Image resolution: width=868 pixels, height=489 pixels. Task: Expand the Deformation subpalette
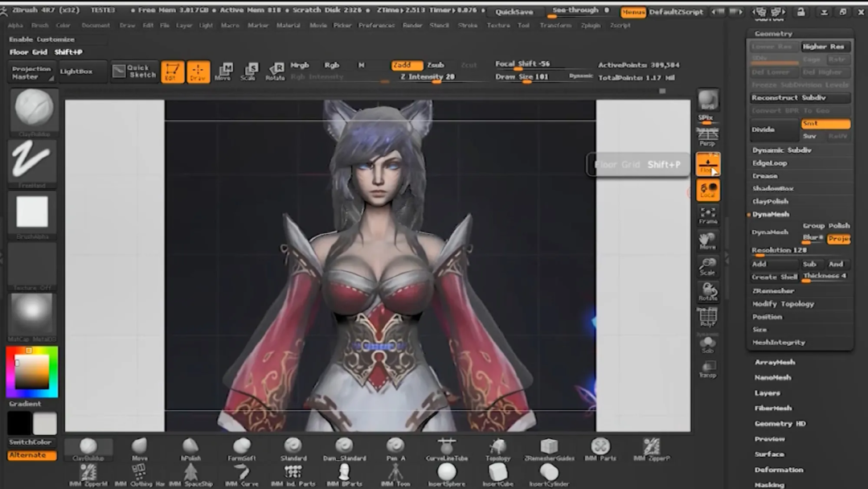pos(778,470)
